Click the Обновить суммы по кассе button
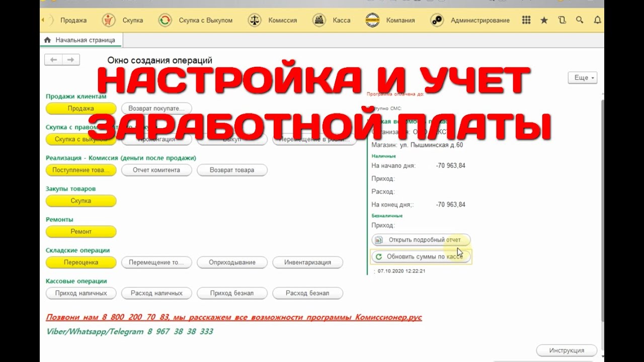 [x=421, y=256]
